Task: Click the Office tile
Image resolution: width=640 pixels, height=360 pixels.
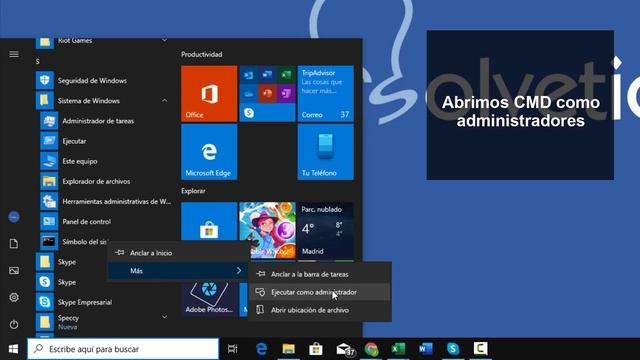Action: click(x=209, y=93)
